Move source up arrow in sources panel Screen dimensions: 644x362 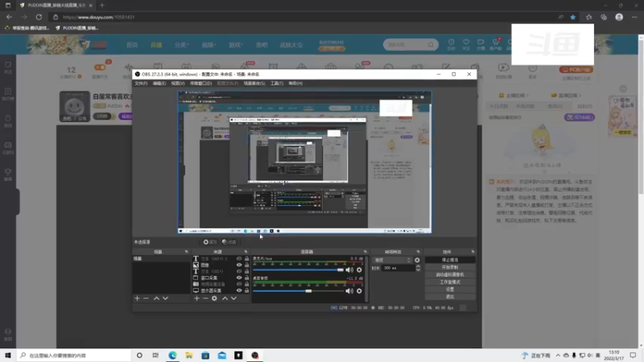(x=225, y=298)
